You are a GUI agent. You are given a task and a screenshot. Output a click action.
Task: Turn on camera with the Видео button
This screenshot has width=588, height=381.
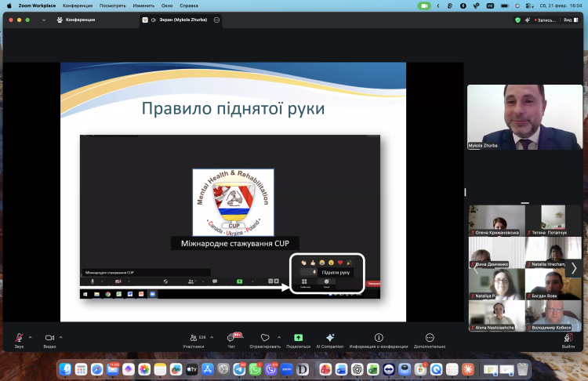(49, 336)
